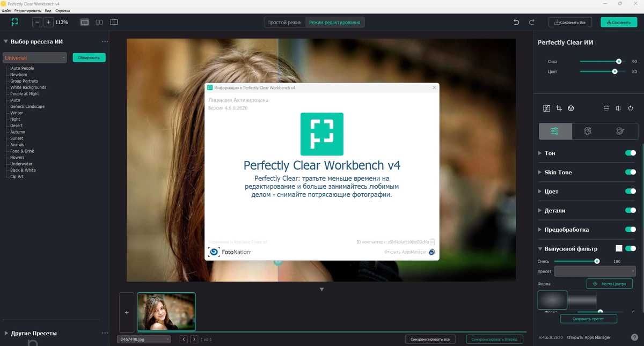The height and width of the screenshot is (346, 644).
Task: Click the Место Центра button
Action: (x=609, y=284)
